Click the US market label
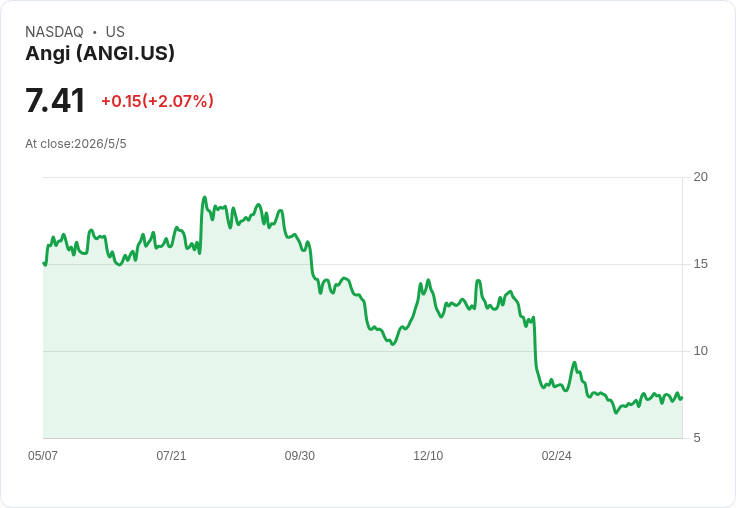Image resolution: width=736 pixels, height=508 pixels. point(115,32)
